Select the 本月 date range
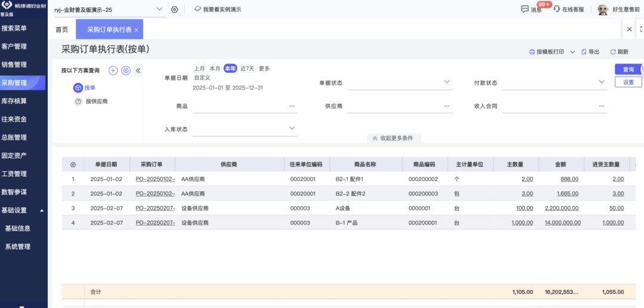644x308 pixels. point(215,69)
